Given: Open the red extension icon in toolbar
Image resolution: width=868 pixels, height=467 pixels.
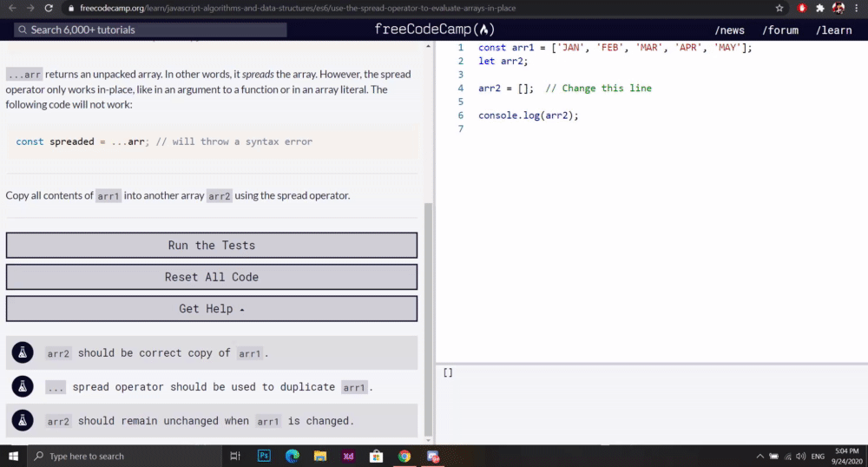Looking at the screenshot, I should pos(801,9).
